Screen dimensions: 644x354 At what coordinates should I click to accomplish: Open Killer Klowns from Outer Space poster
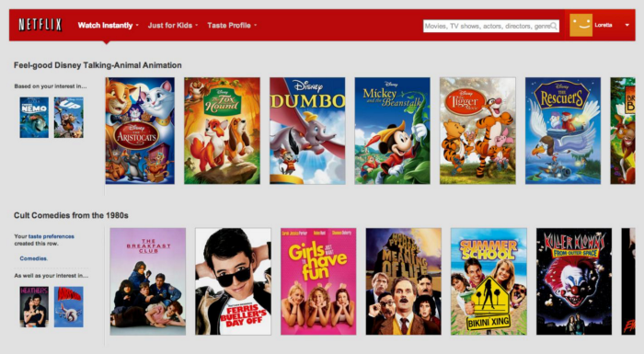click(574, 281)
